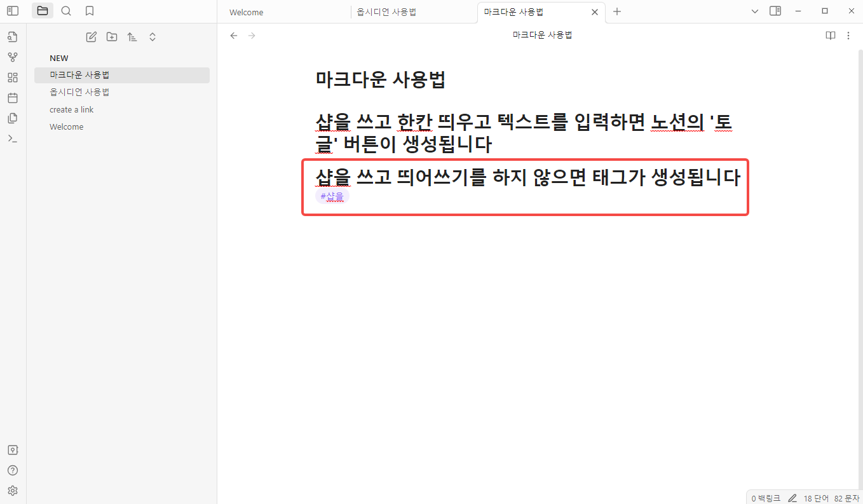Click the 18 단어 word count

(x=816, y=498)
